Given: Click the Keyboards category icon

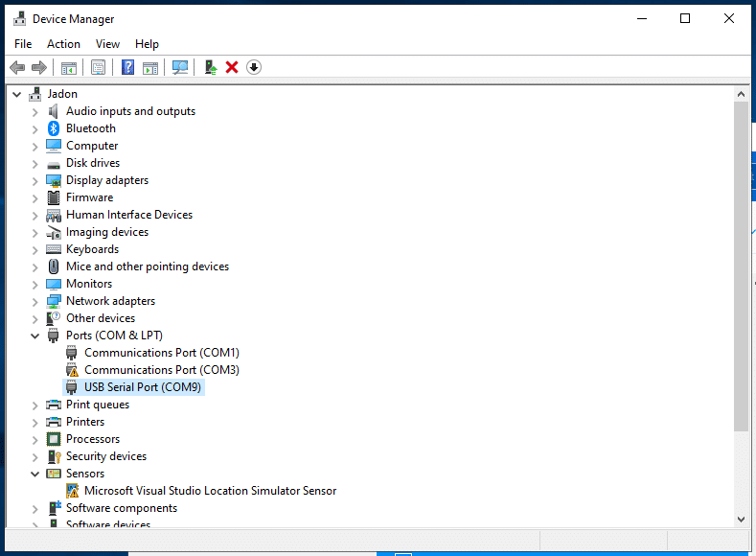Looking at the screenshot, I should [x=54, y=249].
